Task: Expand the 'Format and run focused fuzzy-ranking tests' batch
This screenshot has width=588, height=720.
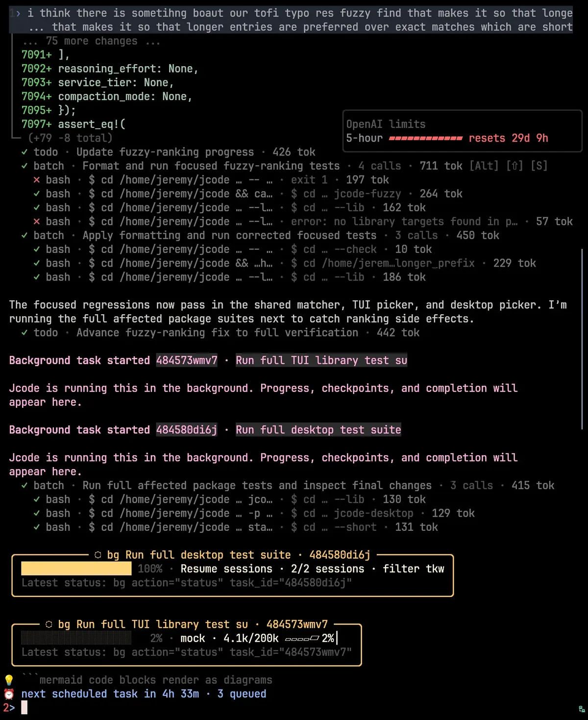Action: [211, 166]
